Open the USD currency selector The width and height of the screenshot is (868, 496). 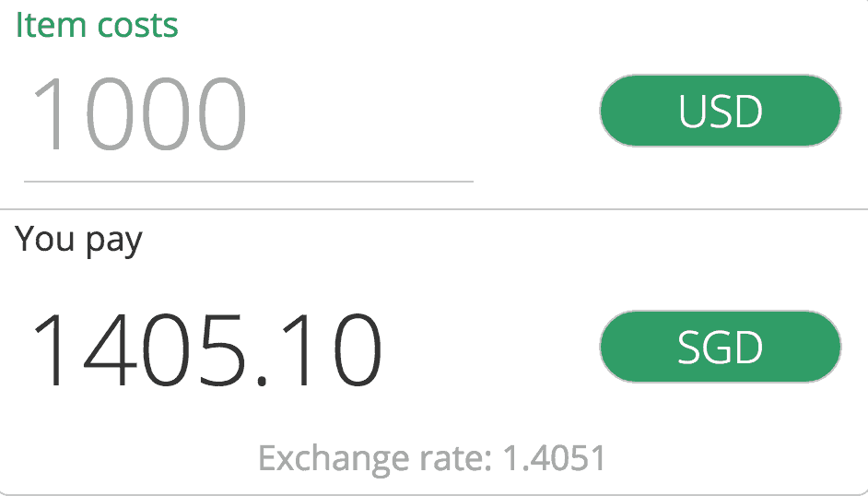coord(720,111)
